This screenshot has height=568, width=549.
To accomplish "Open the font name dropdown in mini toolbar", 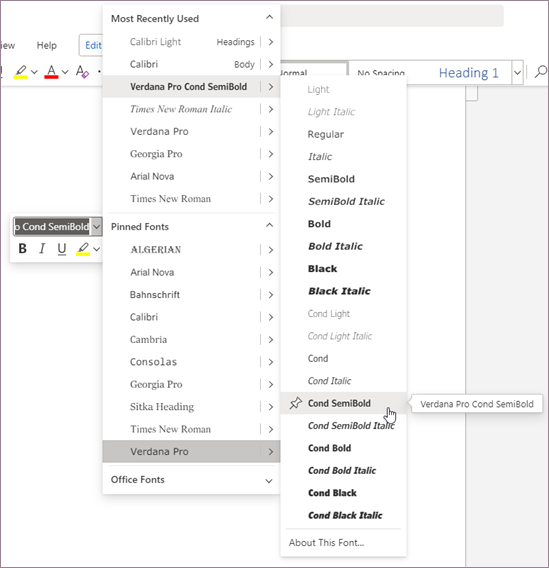I will click(x=96, y=227).
